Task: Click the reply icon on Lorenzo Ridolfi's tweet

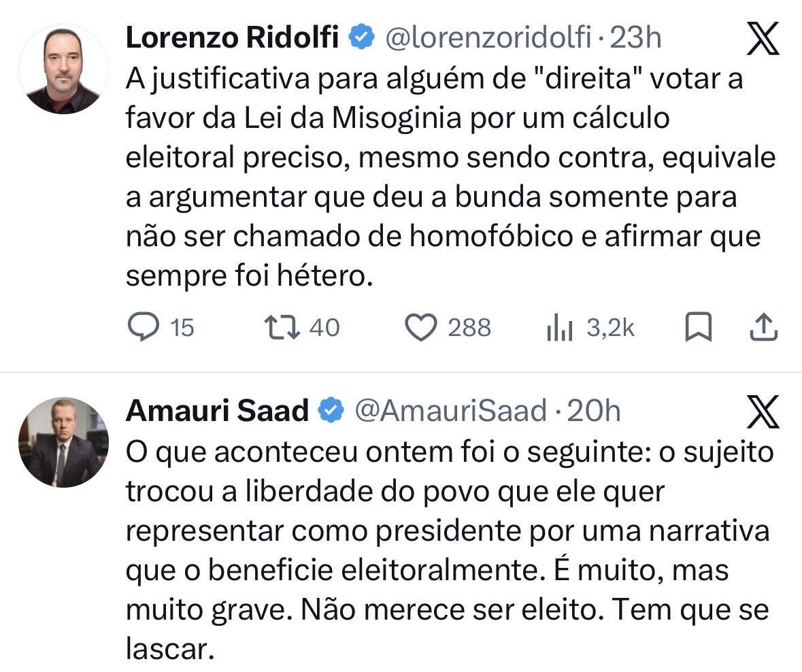Action: (143, 328)
